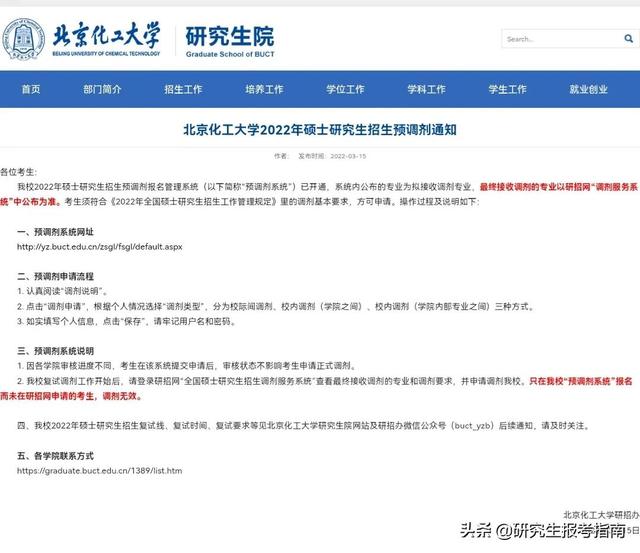Image resolution: width=640 pixels, height=553 pixels.
Task: Open the 学生工作 menu item
Action: 507,89
